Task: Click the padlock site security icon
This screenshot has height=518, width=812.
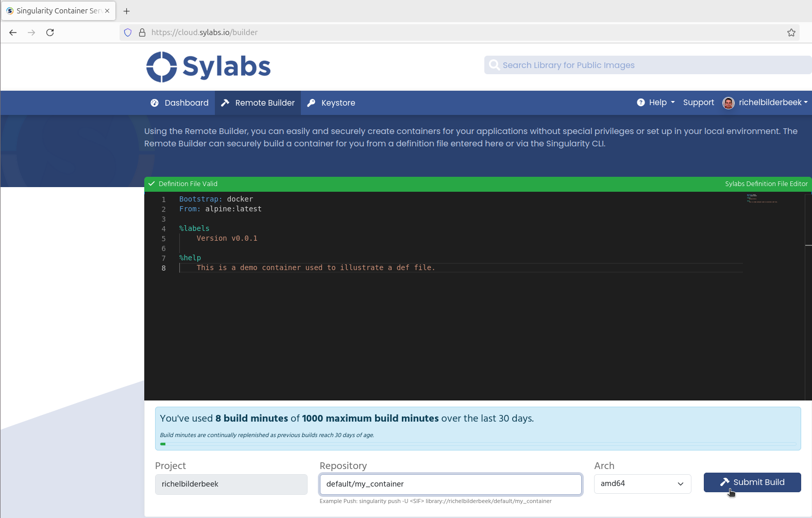Action: point(142,32)
